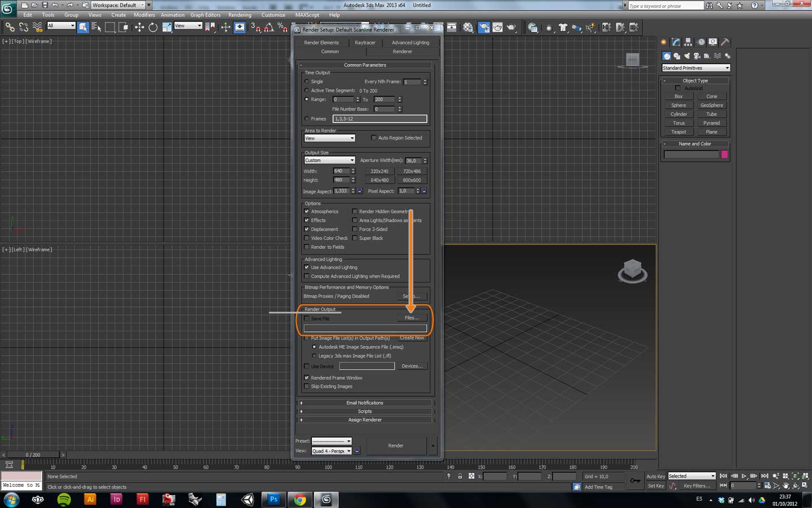The width and height of the screenshot is (812, 508).
Task: Activate the Select Object tool
Action: pyautogui.click(x=83, y=27)
